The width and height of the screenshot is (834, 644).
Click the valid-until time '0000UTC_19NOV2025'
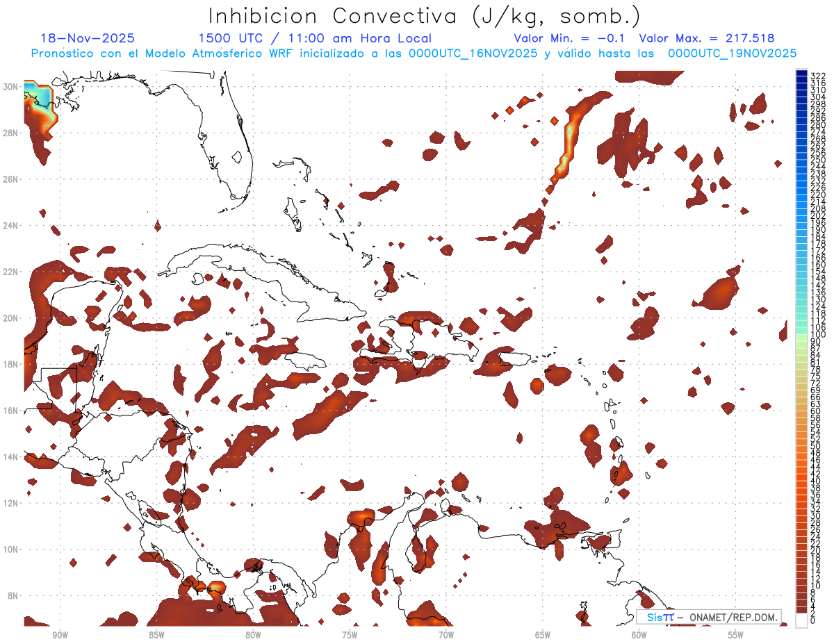pyautogui.click(x=732, y=53)
